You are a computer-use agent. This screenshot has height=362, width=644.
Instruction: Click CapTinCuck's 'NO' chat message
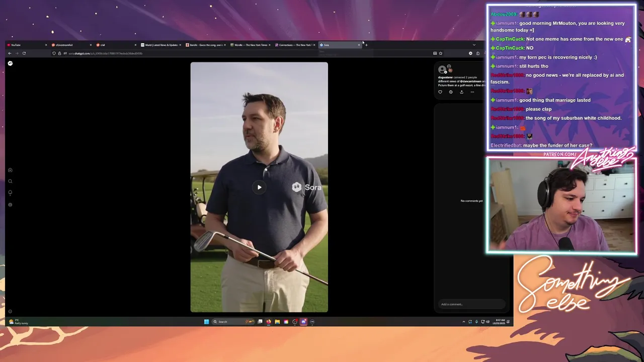pyautogui.click(x=529, y=48)
